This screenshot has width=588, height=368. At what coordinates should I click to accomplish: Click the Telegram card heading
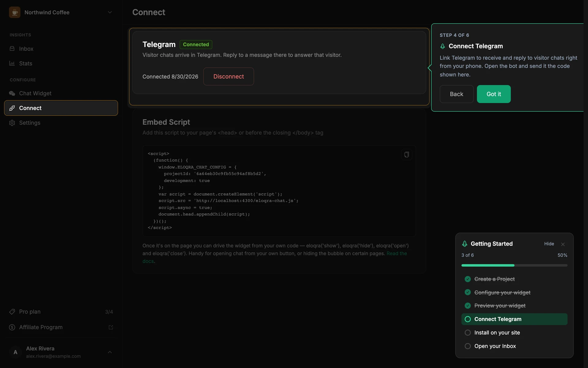click(159, 44)
